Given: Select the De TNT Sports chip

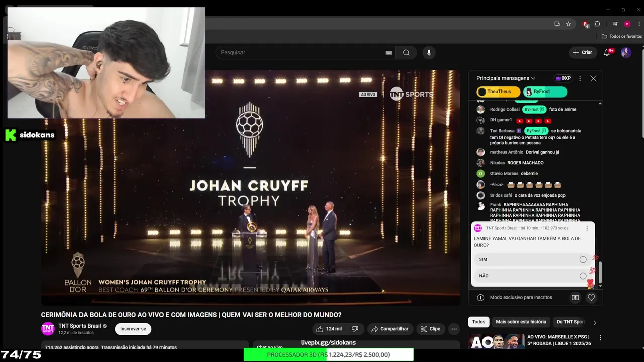Looking at the screenshot, I should [x=571, y=322].
